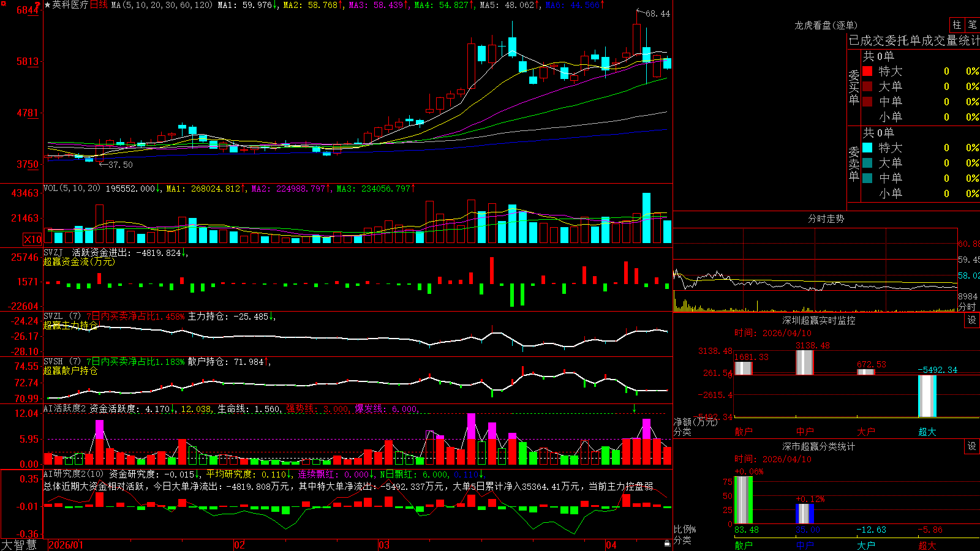Open 设 settings for 深圳超赢实时监控

(972, 320)
